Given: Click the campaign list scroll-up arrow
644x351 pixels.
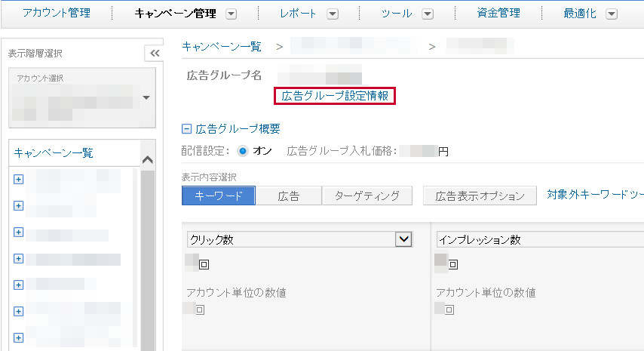Looking at the screenshot, I should (x=148, y=160).
